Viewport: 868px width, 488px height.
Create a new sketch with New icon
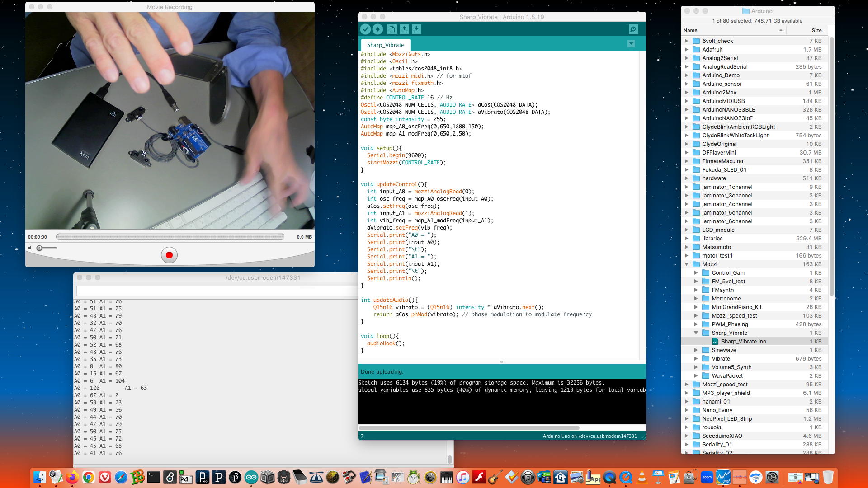coord(392,29)
